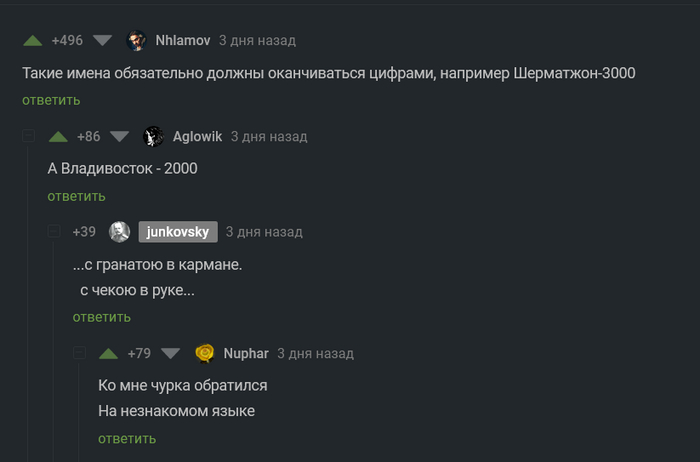Downvote Nuphar's comment
The width and height of the screenshot is (700, 462).
coord(170,353)
